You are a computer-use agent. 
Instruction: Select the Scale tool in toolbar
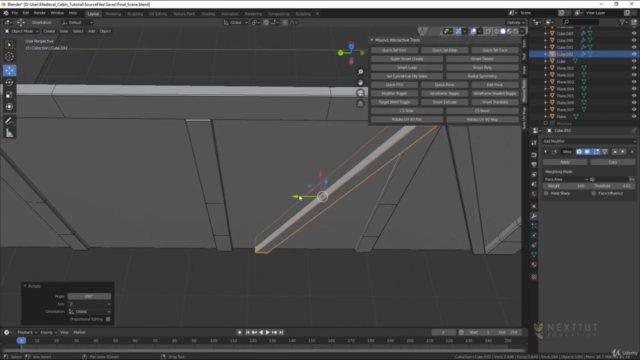click(x=9, y=95)
